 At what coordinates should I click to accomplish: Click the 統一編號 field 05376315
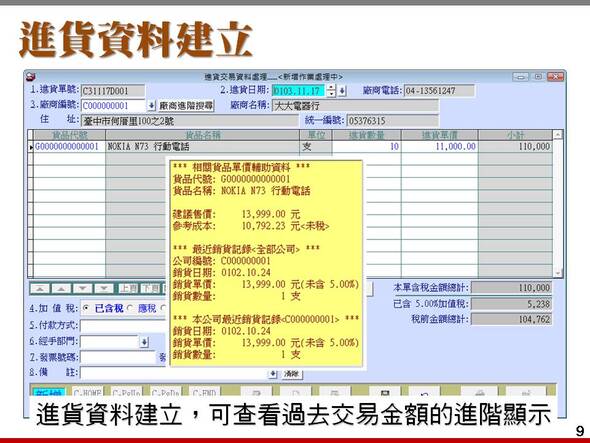click(x=392, y=121)
